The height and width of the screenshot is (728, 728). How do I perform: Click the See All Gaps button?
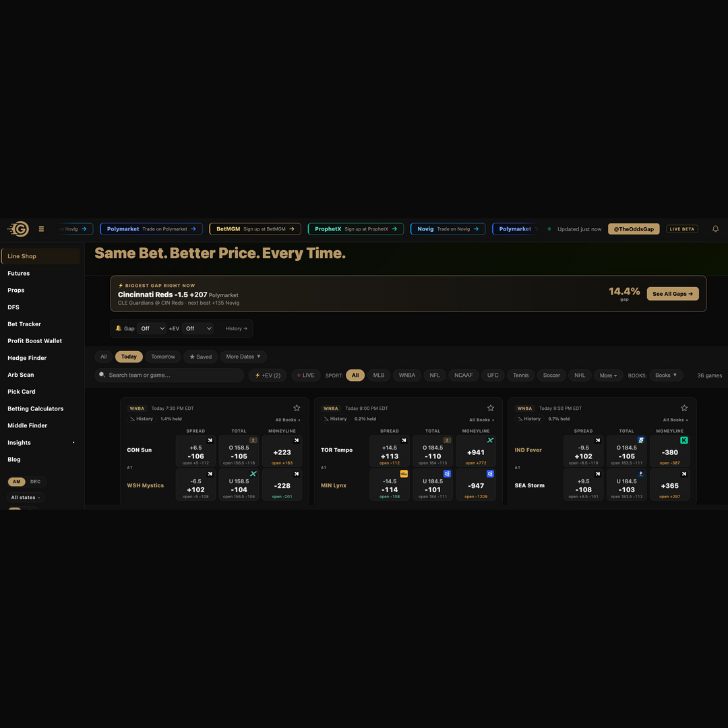pos(672,294)
